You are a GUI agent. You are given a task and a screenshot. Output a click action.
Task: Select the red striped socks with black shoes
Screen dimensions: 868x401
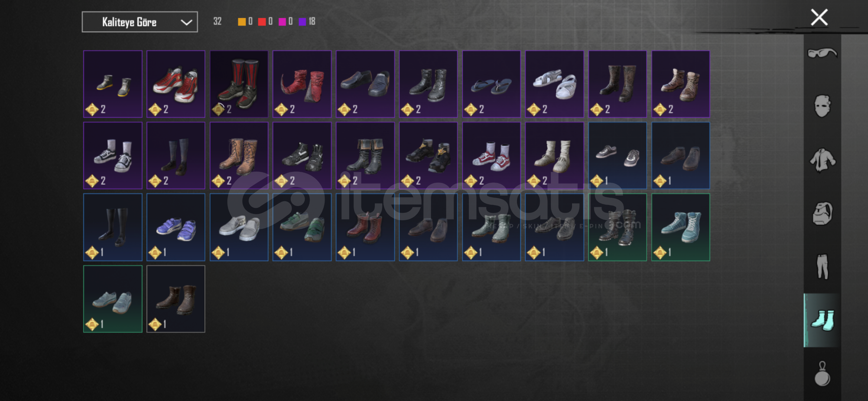point(239,84)
